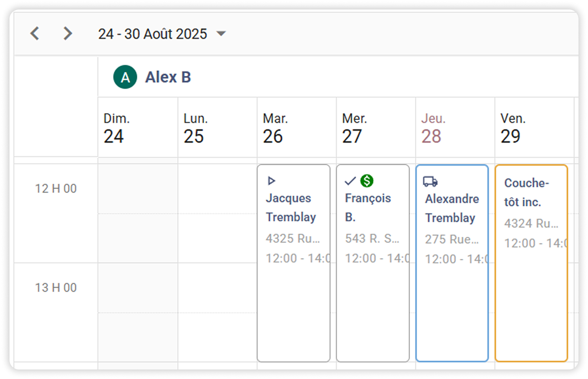Click the checkmark icon on François B. job
Image resolution: width=588 pixels, height=379 pixels.
point(350,181)
